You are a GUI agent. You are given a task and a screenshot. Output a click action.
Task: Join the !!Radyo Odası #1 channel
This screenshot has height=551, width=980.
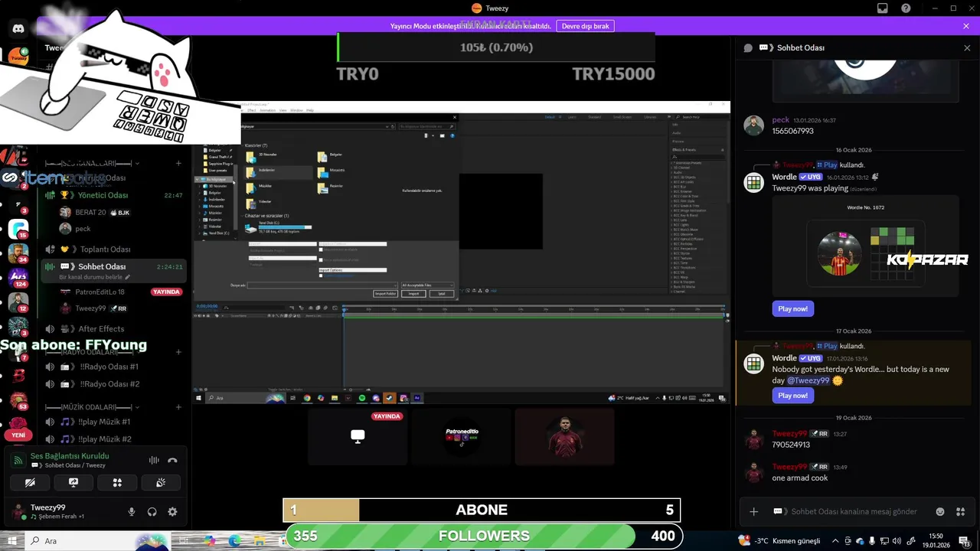coord(113,367)
